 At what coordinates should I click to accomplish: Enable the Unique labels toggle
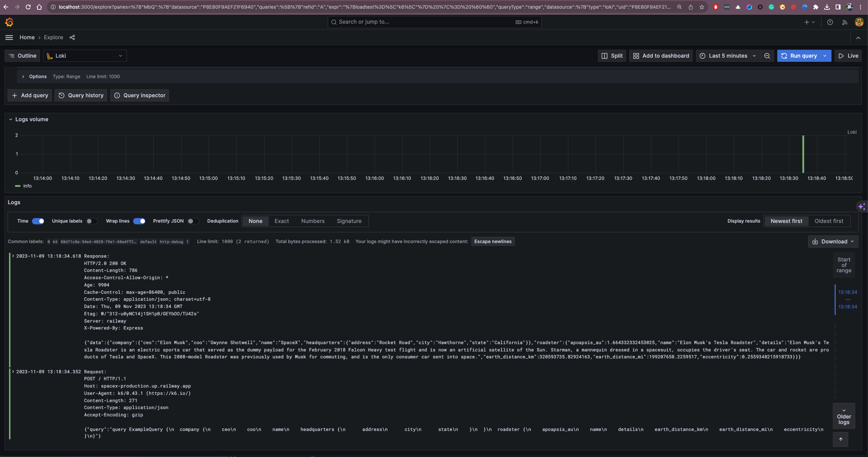[92, 221]
